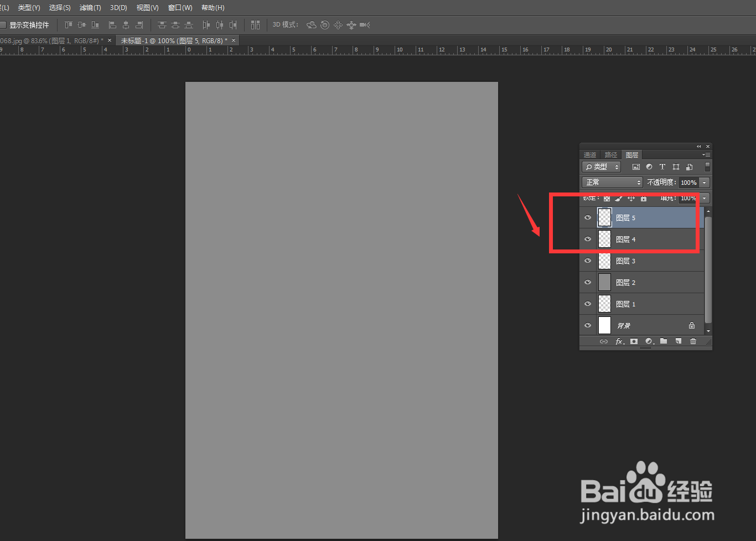
Task: Click the align bottom edges icon
Action: click(95, 25)
